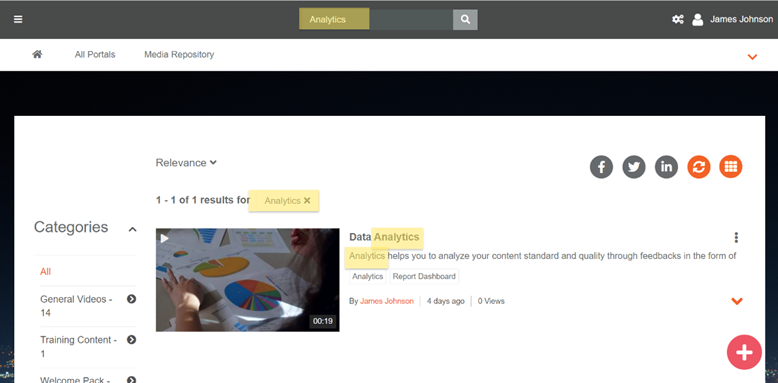Open the hamburger navigation menu
Screen dimensions: 778x383
(x=18, y=19)
